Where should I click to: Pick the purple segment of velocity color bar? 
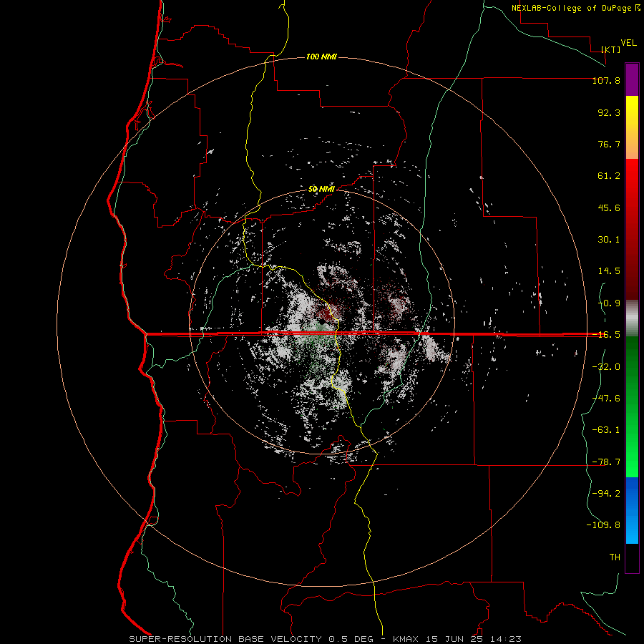[632, 79]
